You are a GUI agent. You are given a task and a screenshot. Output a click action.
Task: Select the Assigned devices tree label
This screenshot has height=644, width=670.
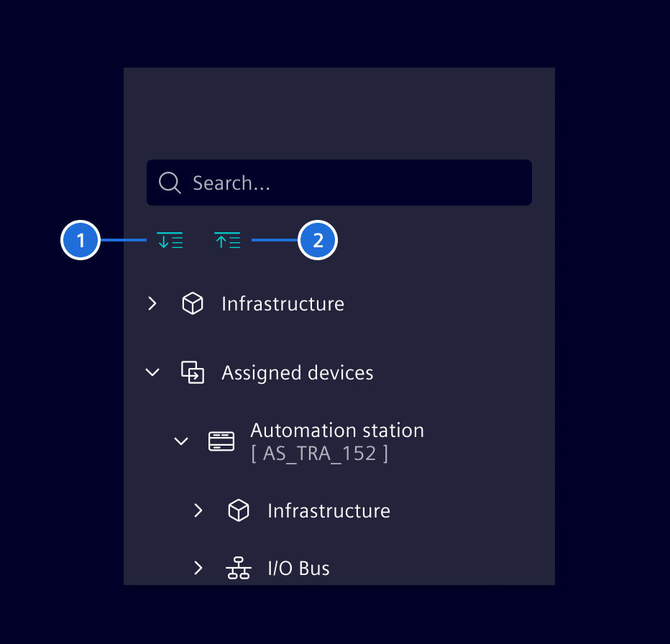point(297,373)
